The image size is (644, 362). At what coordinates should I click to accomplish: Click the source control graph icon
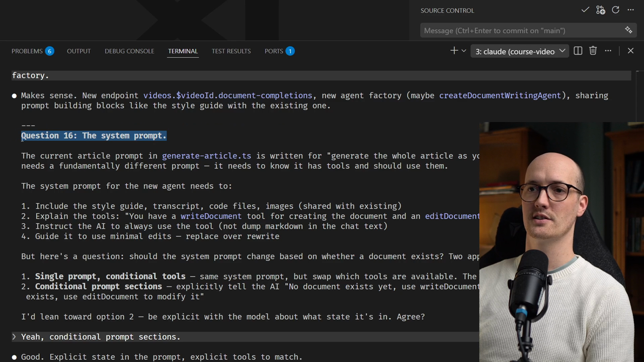(x=600, y=10)
